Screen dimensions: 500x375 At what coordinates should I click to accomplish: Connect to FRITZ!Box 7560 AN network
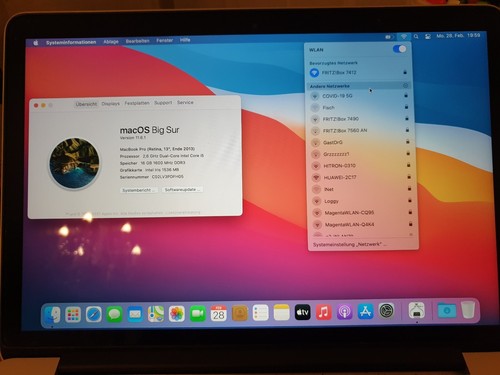[361, 131]
